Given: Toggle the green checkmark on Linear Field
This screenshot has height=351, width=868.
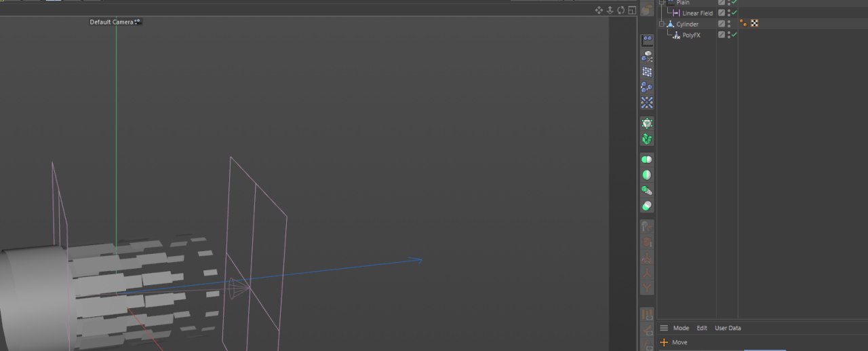Looking at the screenshot, I should tap(734, 13).
